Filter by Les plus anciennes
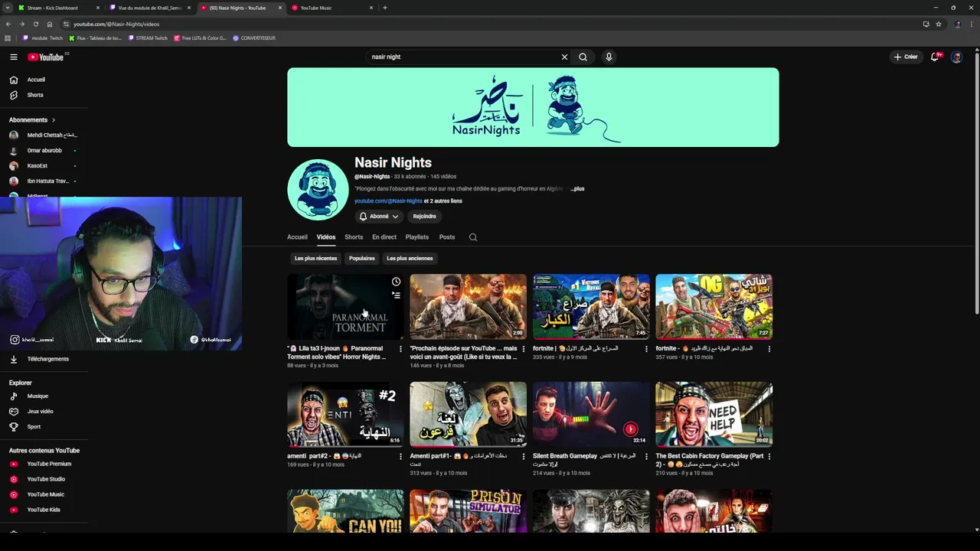The width and height of the screenshot is (980, 551). 410,259
